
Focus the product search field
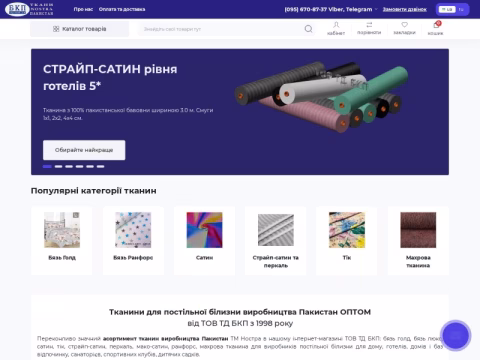tap(220, 29)
